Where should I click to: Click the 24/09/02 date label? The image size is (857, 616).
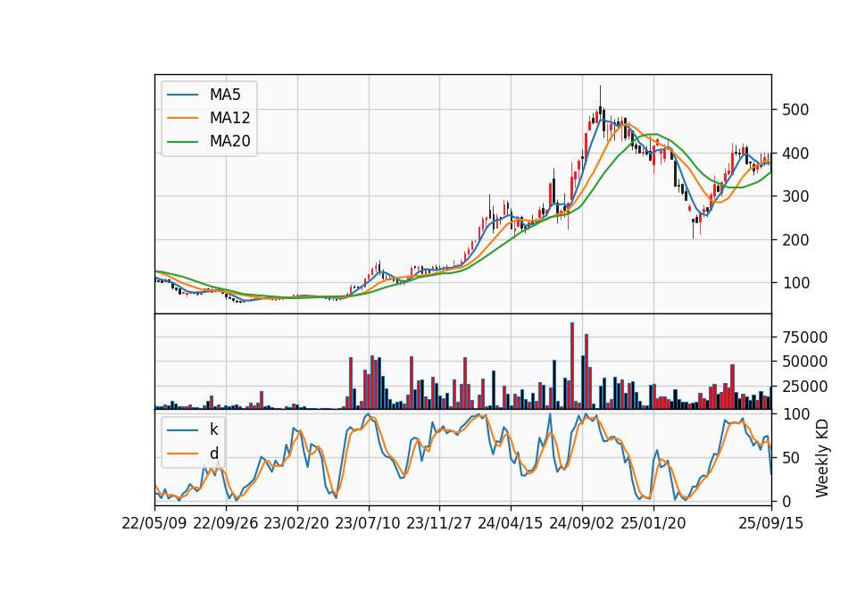click(581, 523)
